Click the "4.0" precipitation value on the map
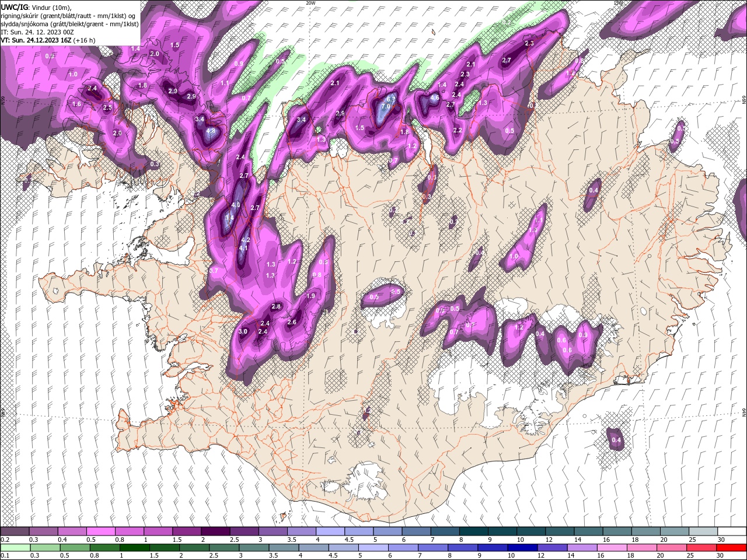Image resolution: width=747 pixels, height=560 pixels. coord(236,205)
